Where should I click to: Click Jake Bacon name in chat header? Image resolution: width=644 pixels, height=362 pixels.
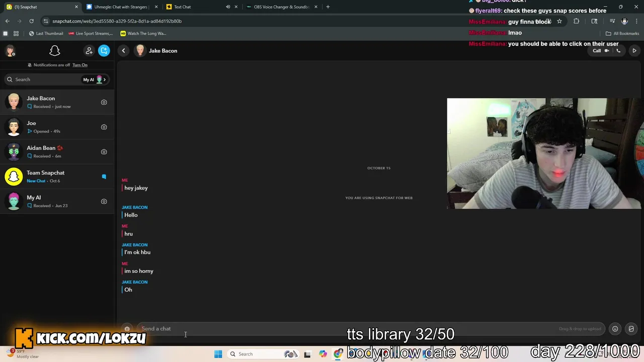coord(163,51)
